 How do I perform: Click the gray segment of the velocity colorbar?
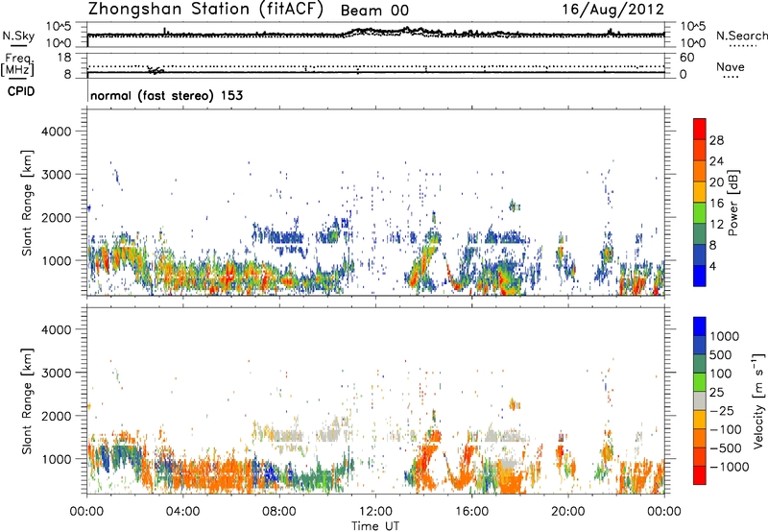point(700,400)
